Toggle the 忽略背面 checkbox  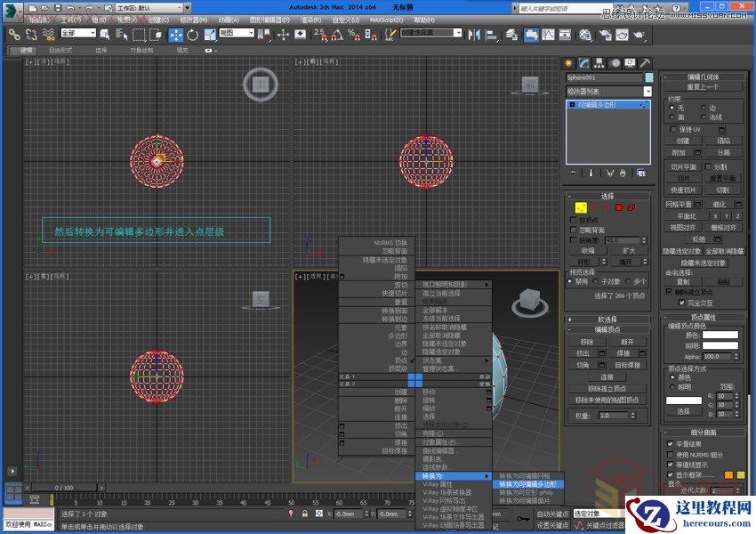click(x=572, y=229)
